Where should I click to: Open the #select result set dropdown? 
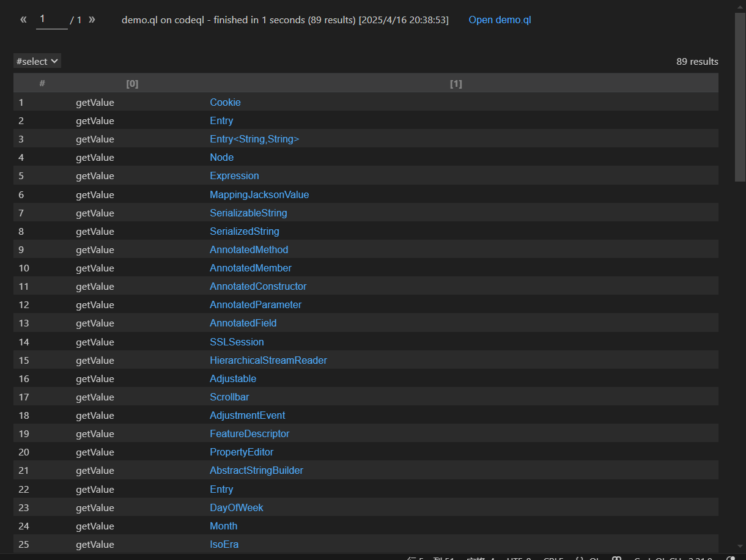(37, 61)
